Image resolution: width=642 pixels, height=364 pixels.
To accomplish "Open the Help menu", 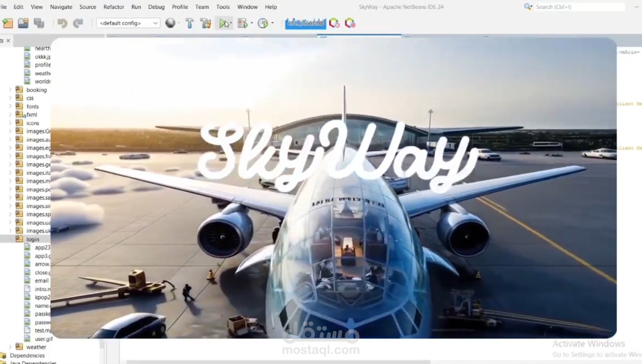I will [271, 7].
